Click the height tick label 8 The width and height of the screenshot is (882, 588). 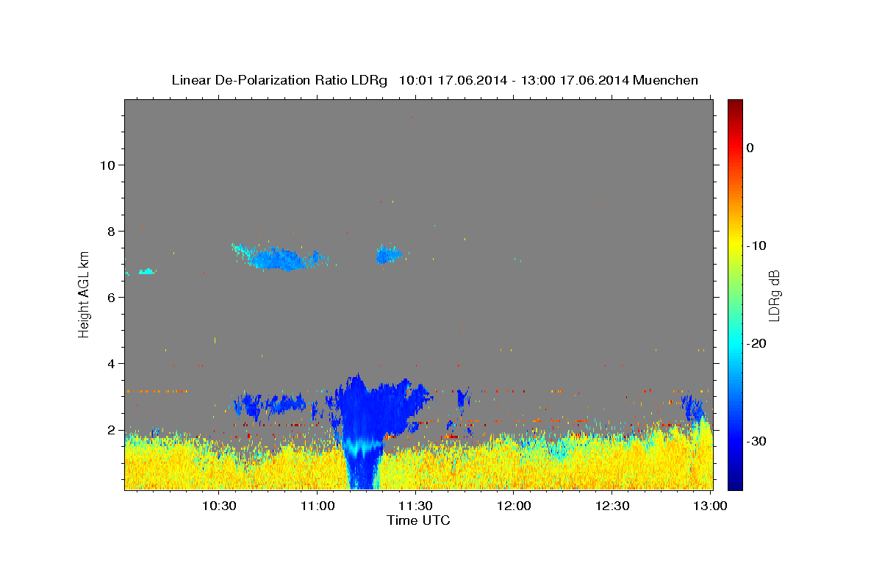coord(112,231)
